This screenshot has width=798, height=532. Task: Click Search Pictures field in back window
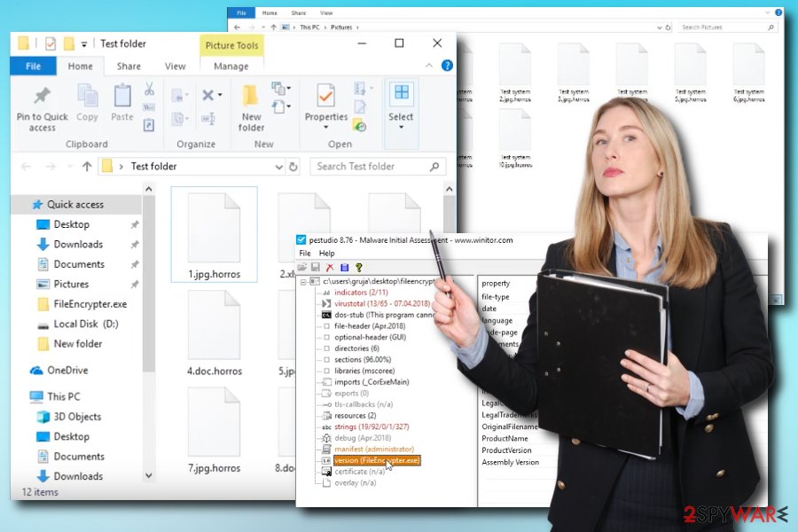tap(727, 27)
